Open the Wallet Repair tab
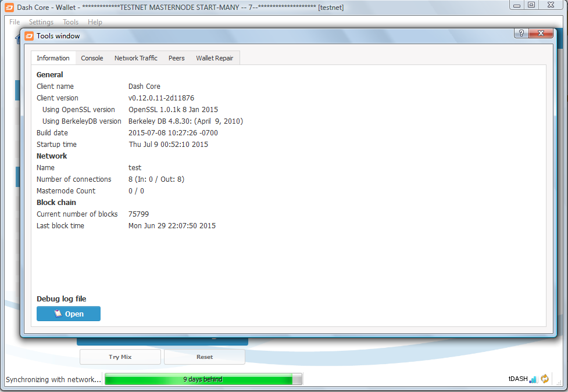This screenshot has height=392, width=568. 215,58
